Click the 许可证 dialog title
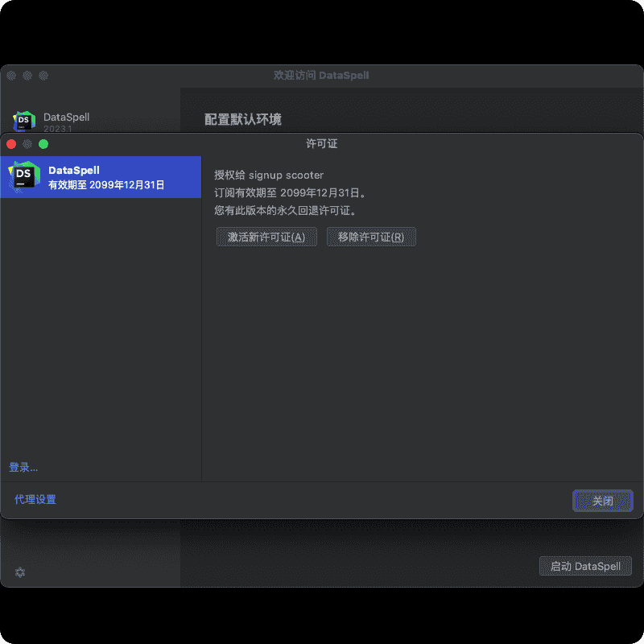Image resolution: width=644 pixels, height=644 pixels. [321, 144]
